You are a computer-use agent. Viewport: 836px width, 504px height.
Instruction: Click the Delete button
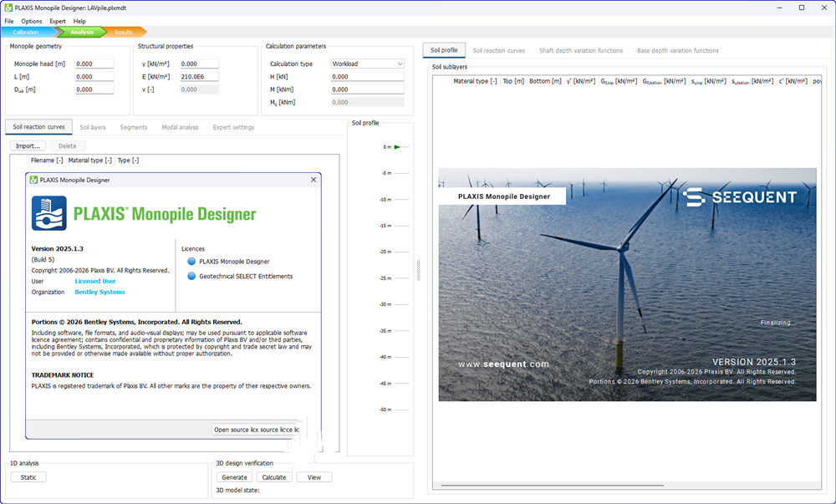tap(67, 146)
